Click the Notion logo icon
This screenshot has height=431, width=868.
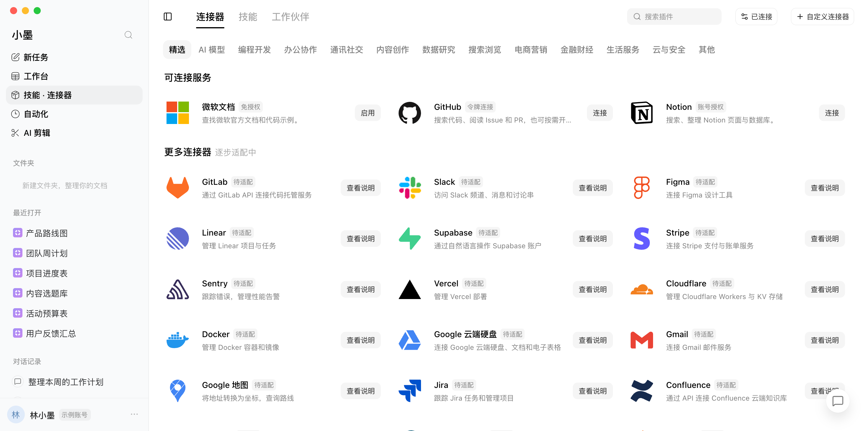[642, 112]
